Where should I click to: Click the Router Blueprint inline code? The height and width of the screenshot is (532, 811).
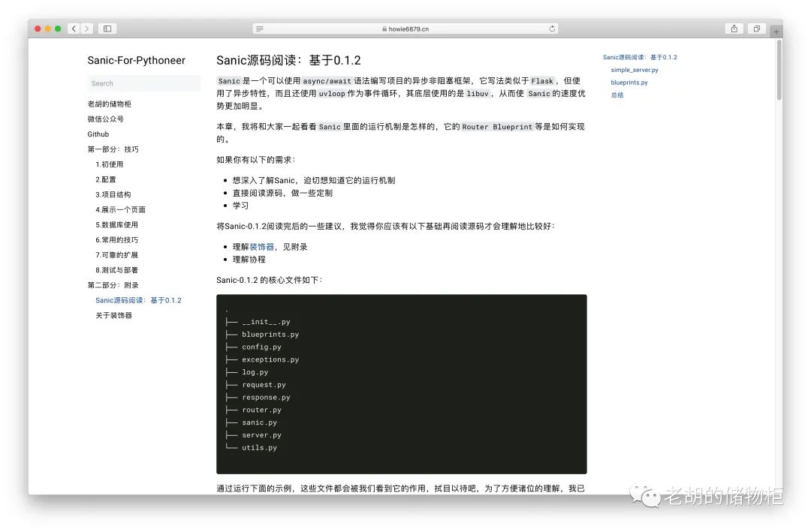497,127
